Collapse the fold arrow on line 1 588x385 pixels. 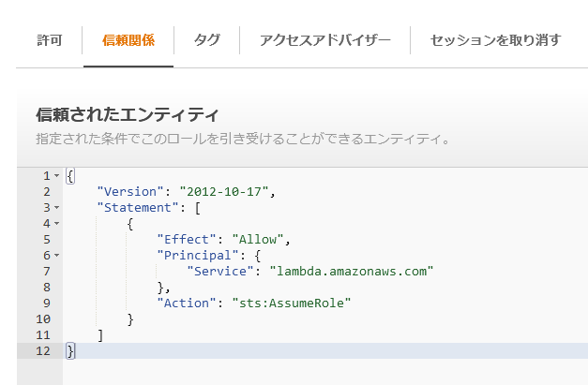[57, 176]
